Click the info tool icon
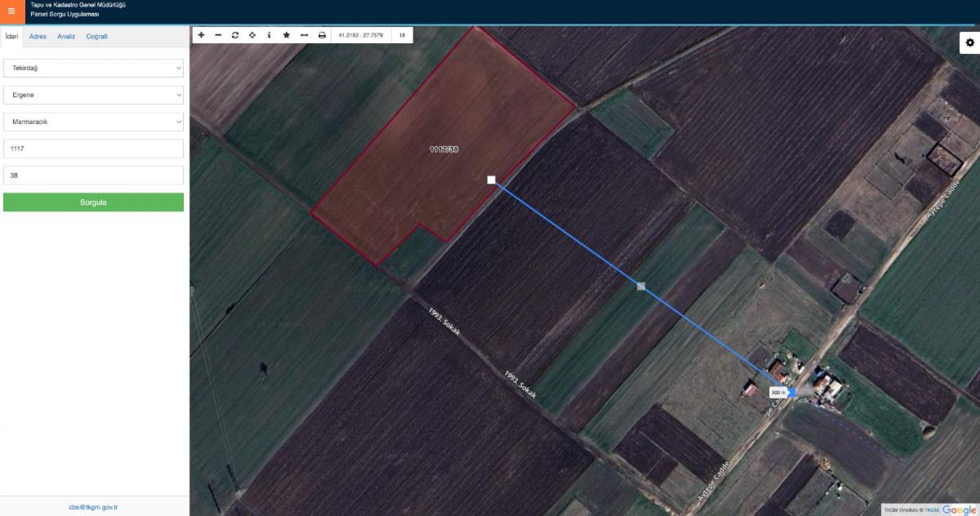This screenshot has height=516, width=980. 269,35
